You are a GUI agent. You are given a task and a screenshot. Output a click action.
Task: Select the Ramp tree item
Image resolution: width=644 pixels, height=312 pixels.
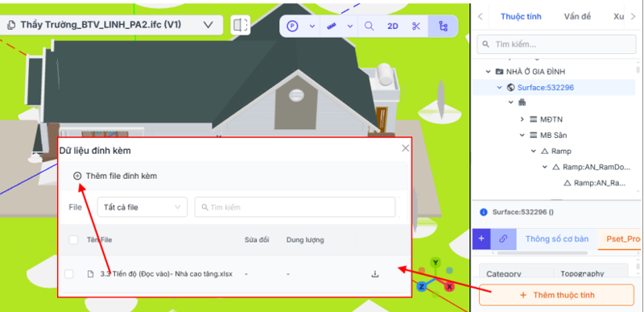click(x=561, y=152)
